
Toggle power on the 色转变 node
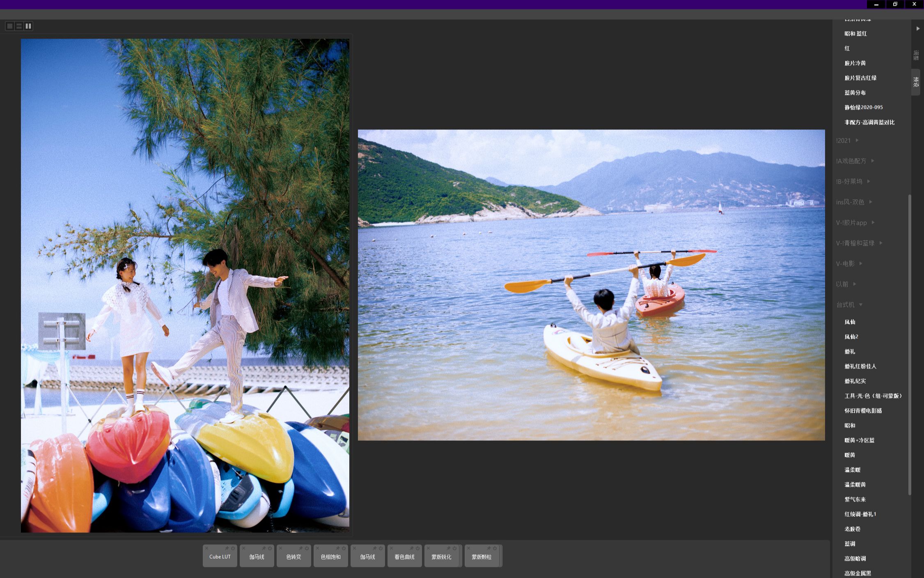coord(307,548)
